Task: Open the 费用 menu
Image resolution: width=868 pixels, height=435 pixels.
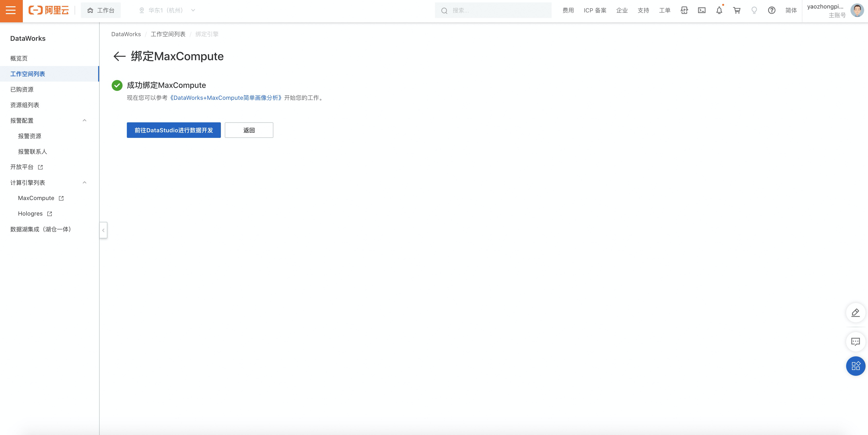Action: point(568,10)
